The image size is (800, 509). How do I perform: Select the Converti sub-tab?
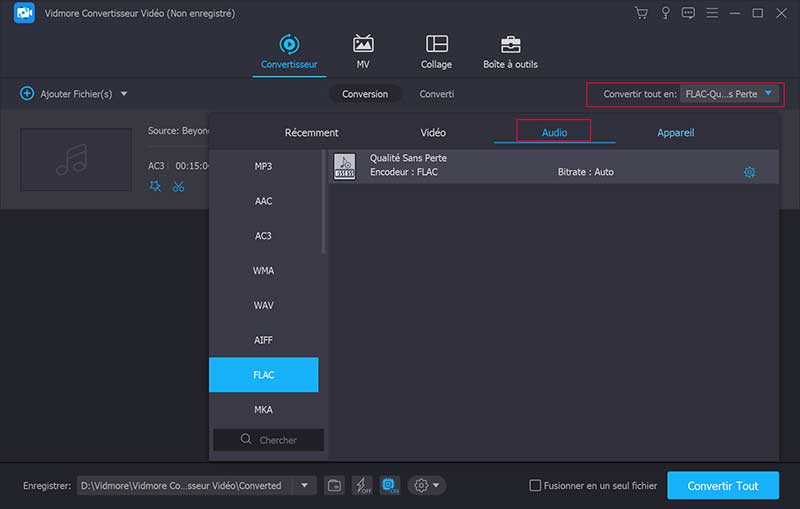click(437, 94)
